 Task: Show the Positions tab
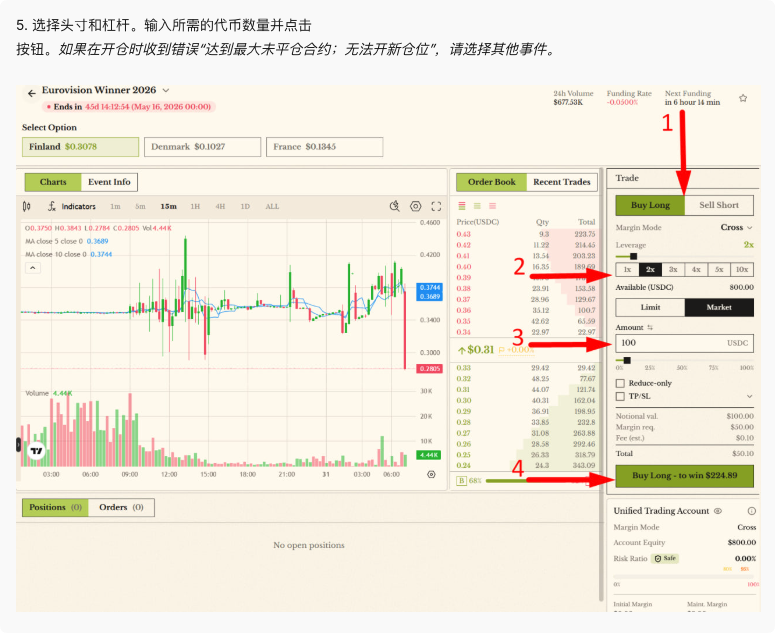pos(55,507)
